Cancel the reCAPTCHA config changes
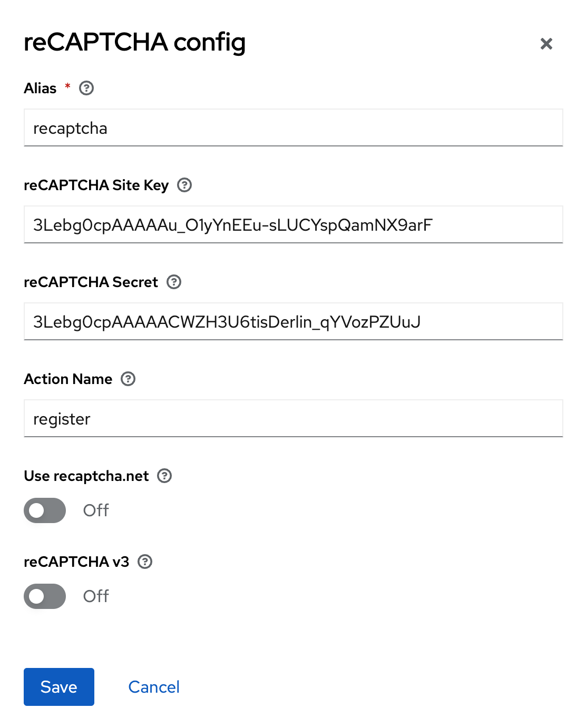The width and height of the screenshot is (586, 728). point(153,687)
